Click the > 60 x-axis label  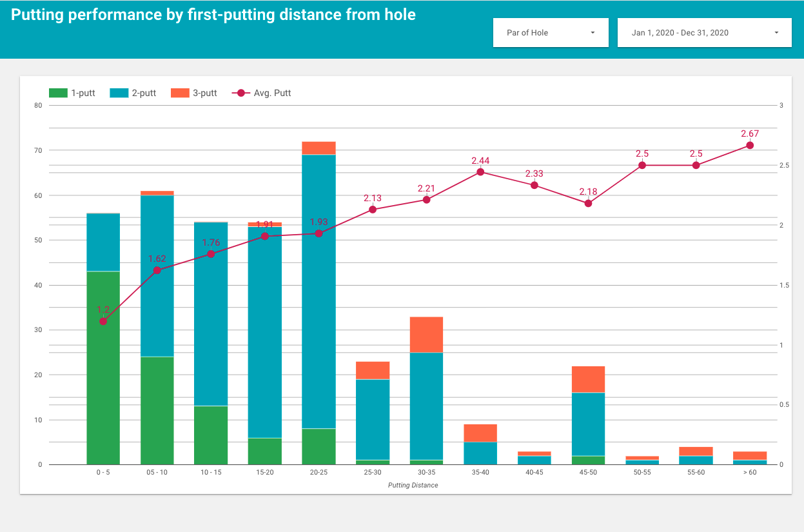click(750, 473)
